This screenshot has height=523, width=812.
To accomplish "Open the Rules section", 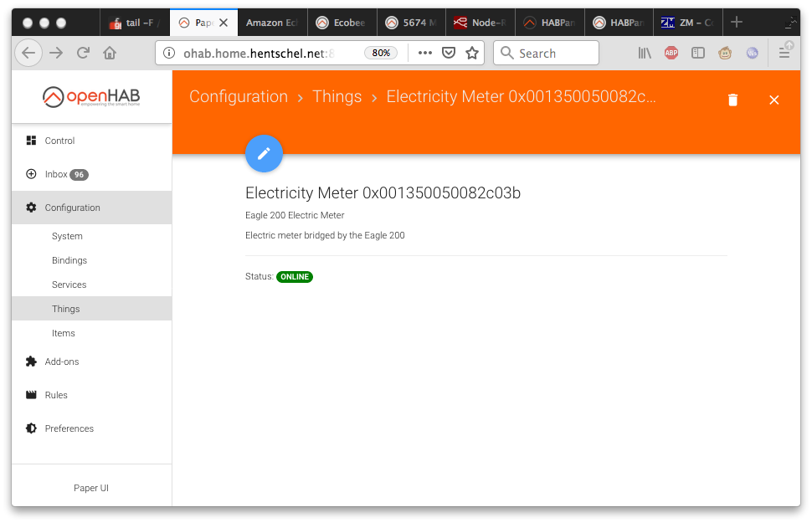I will pyautogui.click(x=56, y=395).
